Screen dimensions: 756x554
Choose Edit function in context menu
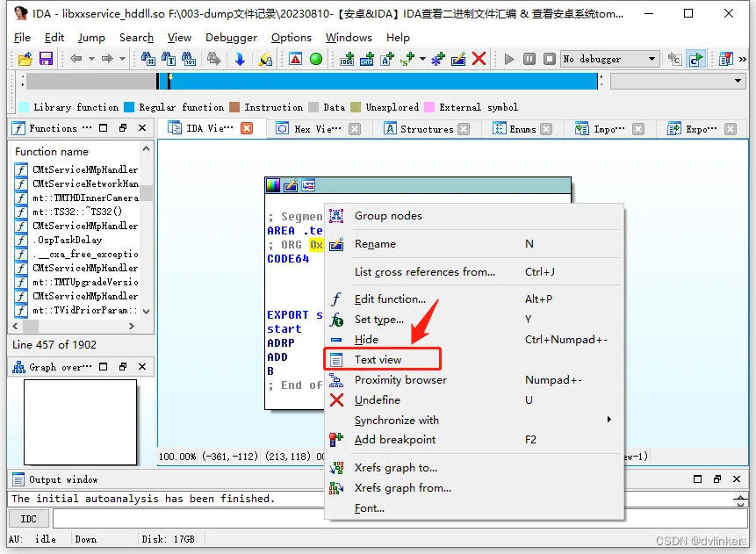click(390, 299)
